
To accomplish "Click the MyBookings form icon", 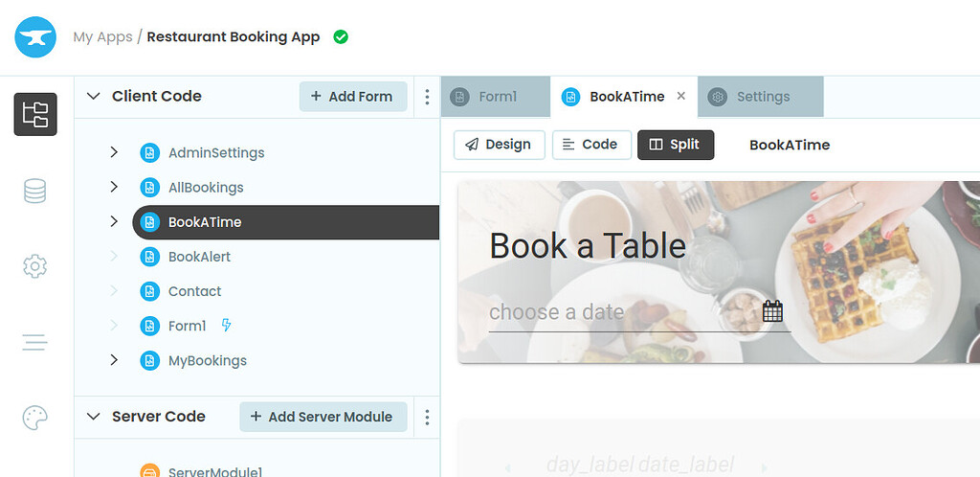I will click(149, 361).
